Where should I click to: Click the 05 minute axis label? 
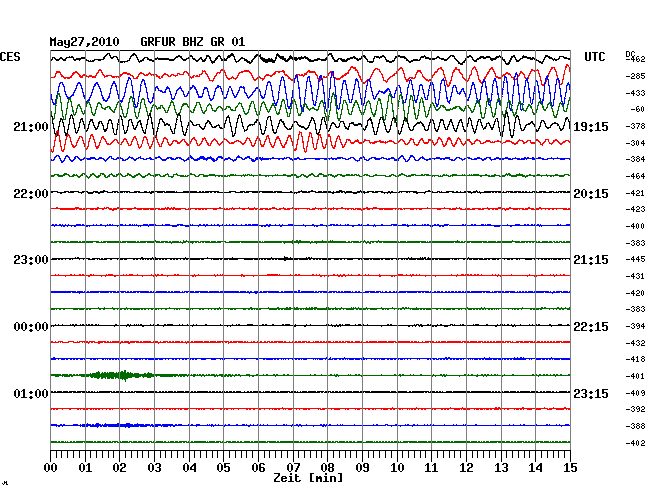223,468
